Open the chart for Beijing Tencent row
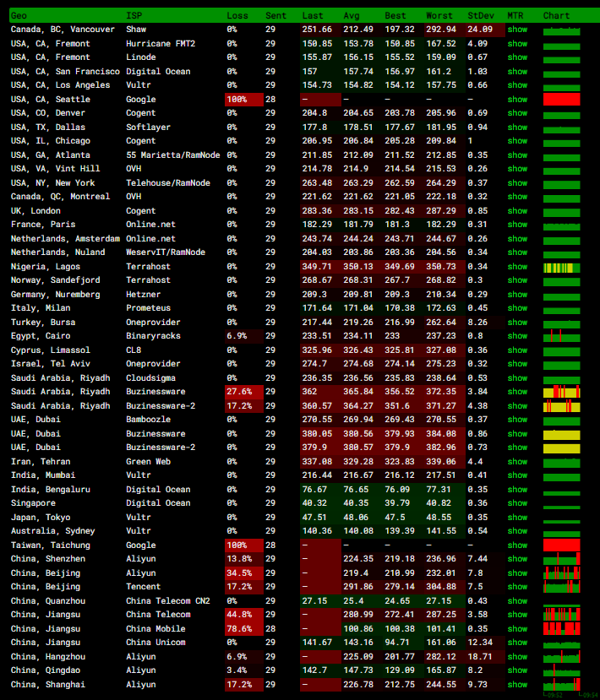The height and width of the screenshot is (700, 600). 562,587
